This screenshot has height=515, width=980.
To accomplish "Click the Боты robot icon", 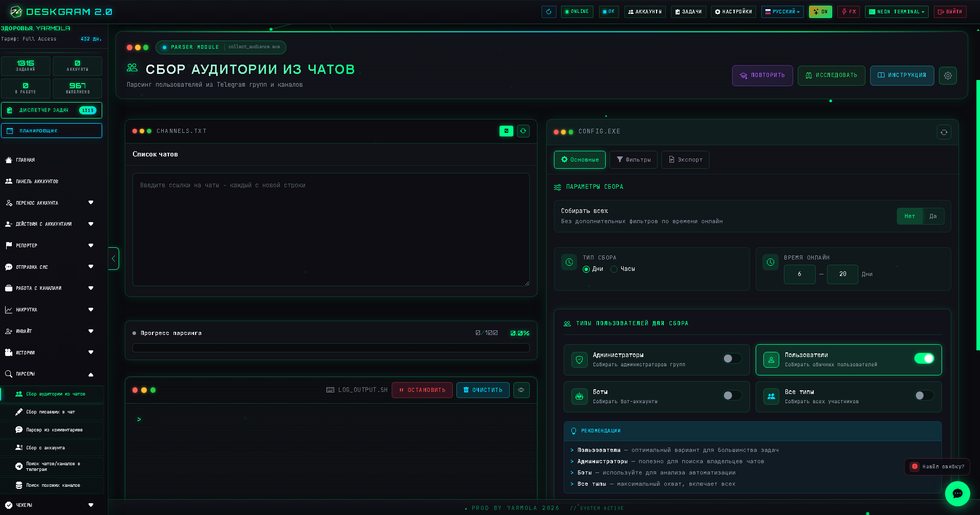I will coord(580,397).
